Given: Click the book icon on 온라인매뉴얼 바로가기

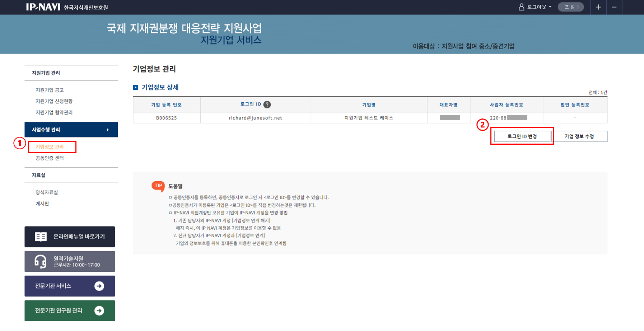Looking at the screenshot, I should coord(41,237).
